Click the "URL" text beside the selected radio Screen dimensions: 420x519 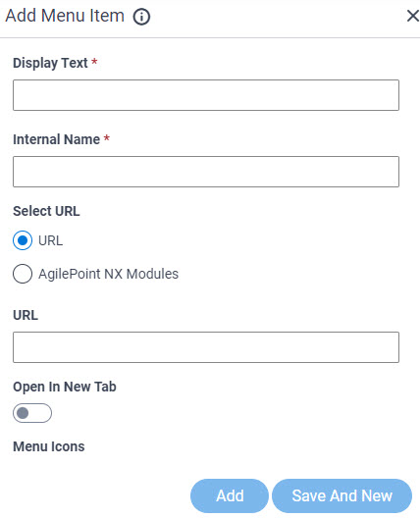[50, 240]
